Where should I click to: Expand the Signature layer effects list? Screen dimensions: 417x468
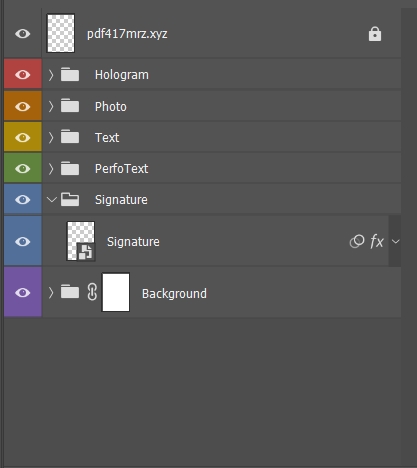[x=395, y=241]
